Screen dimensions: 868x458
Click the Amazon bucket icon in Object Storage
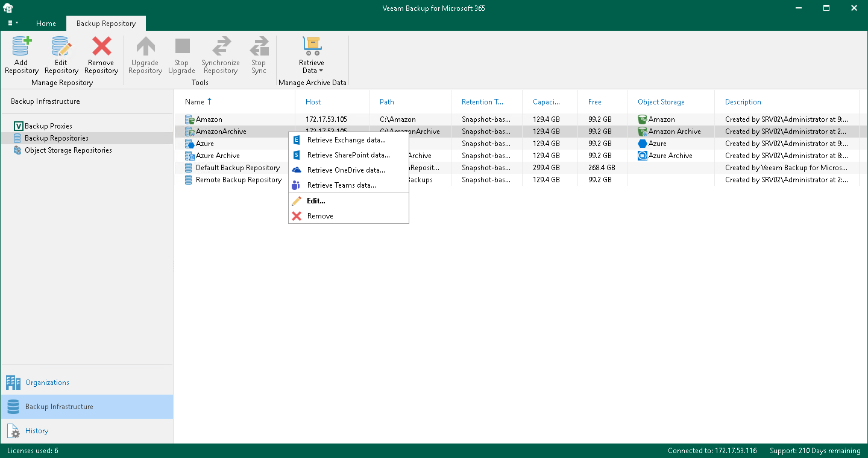coord(643,119)
